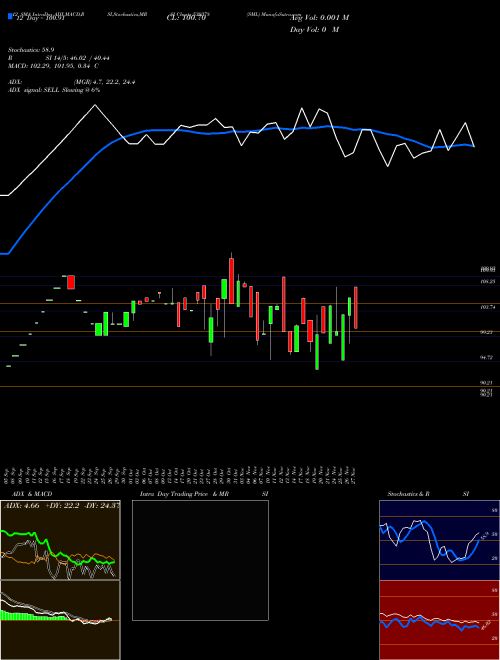This screenshot has height=660, width=500.
Task: Select the '(MGR) 4.7, 22.2, 24.4' values
Action: (x=104, y=82)
